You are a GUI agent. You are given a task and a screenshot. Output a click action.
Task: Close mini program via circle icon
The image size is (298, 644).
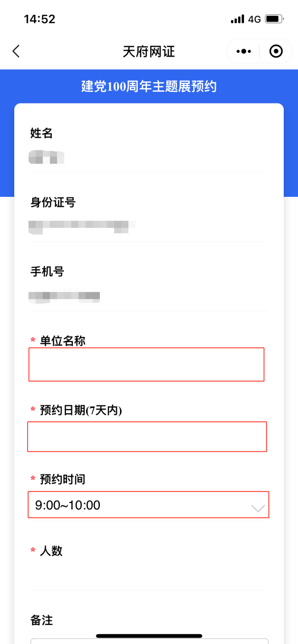pyautogui.click(x=276, y=51)
